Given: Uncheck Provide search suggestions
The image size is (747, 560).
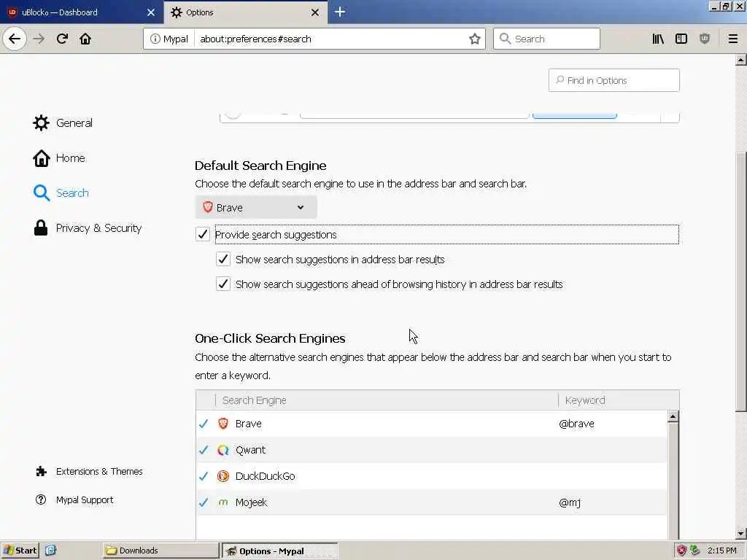Looking at the screenshot, I should [203, 234].
